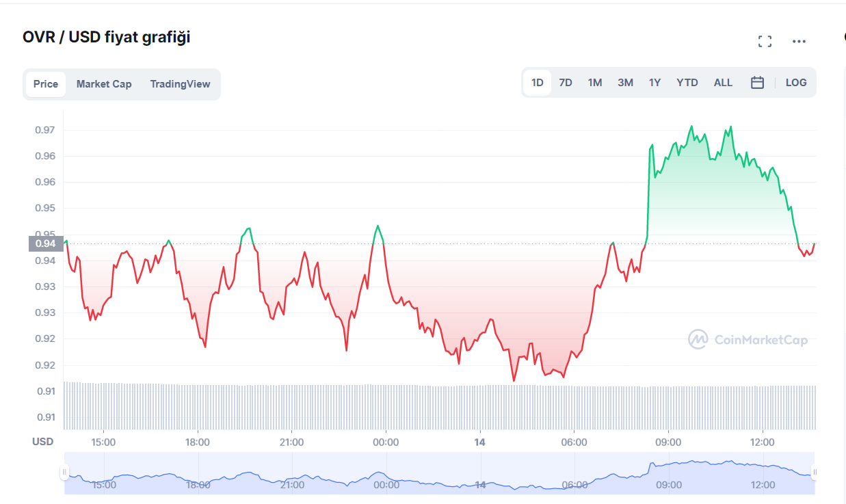Open the three-dot more options menu

coord(799,42)
